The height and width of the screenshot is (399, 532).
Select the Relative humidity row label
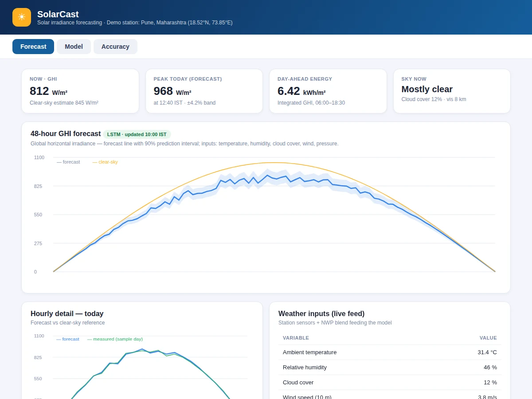(305, 368)
